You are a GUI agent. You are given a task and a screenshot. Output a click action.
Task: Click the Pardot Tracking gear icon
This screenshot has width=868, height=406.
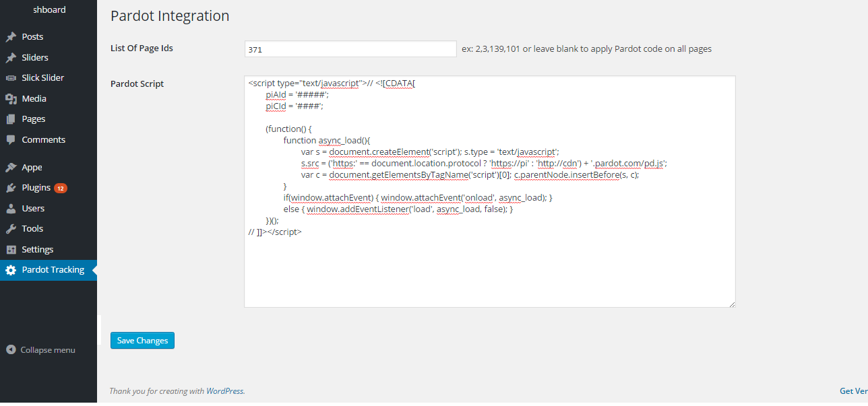click(x=11, y=270)
